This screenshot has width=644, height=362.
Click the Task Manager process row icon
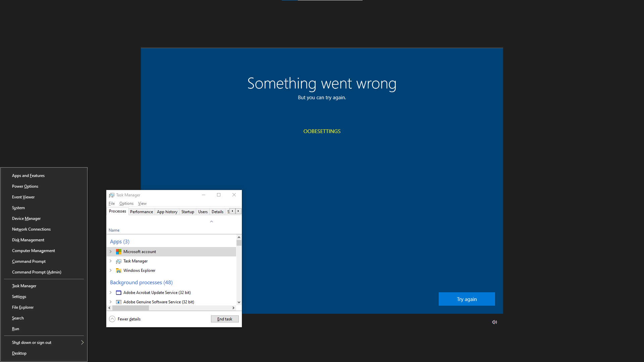point(119,261)
